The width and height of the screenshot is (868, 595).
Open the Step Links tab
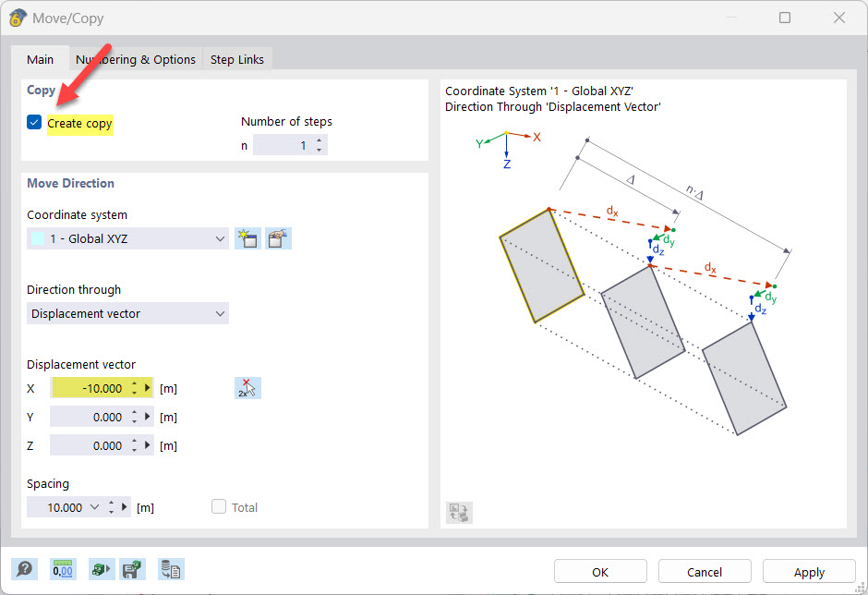point(236,58)
